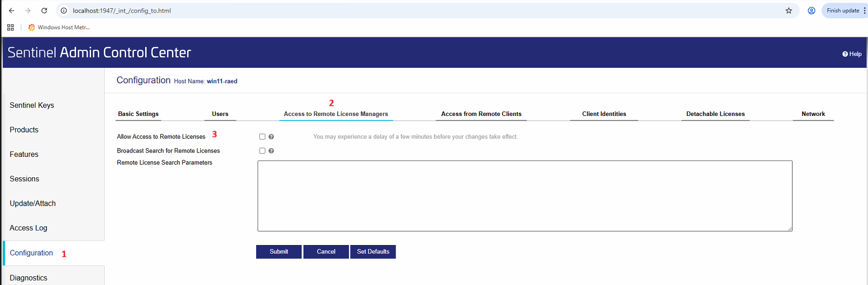Open the Client Identities tab
Image resolution: width=868 pixels, height=285 pixels.
tap(604, 114)
